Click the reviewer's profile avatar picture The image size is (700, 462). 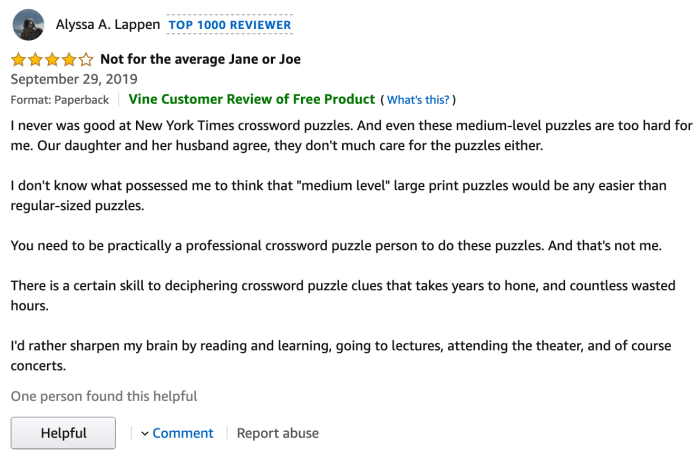pos(30,25)
